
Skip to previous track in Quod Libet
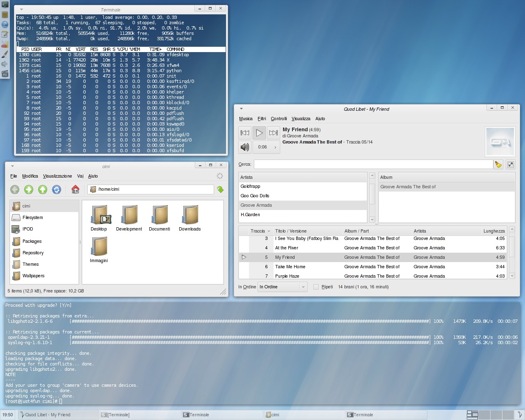tap(245, 133)
